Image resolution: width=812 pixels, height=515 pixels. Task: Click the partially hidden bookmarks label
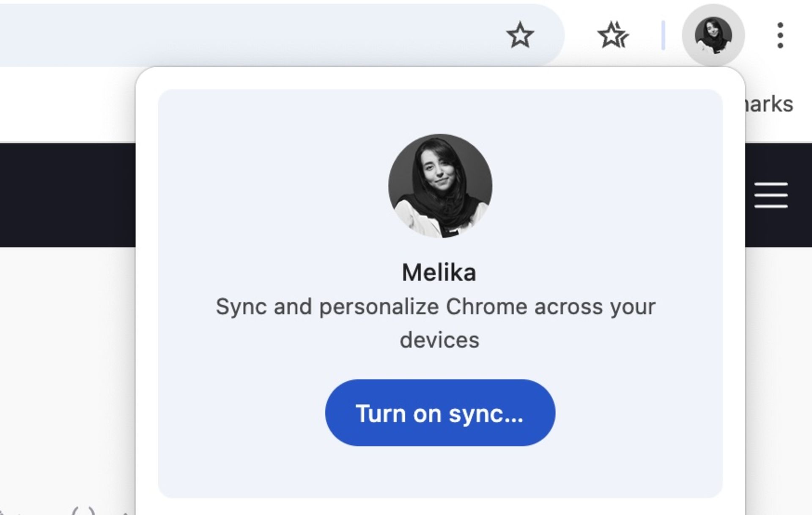coord(770,105)
